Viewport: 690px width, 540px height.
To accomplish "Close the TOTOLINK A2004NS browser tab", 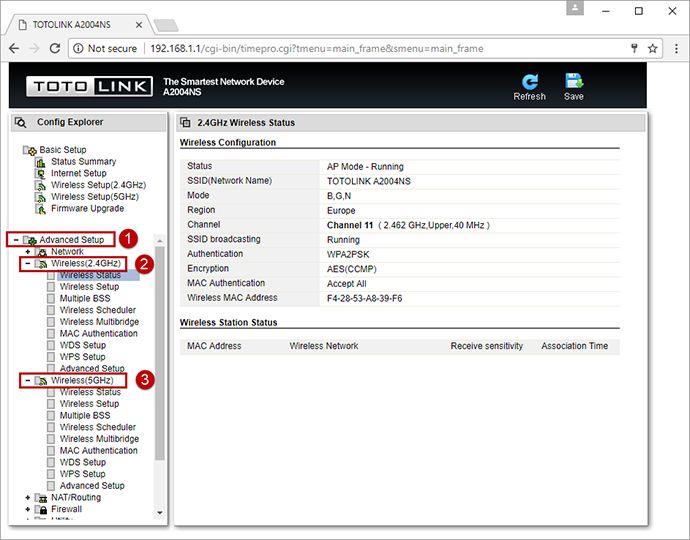I will [x=139, y=25].
